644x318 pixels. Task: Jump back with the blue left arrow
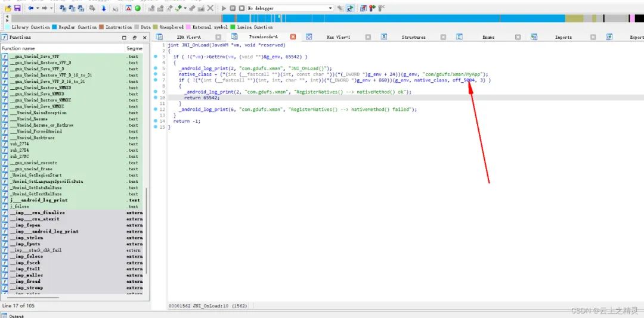coord(31,8)
